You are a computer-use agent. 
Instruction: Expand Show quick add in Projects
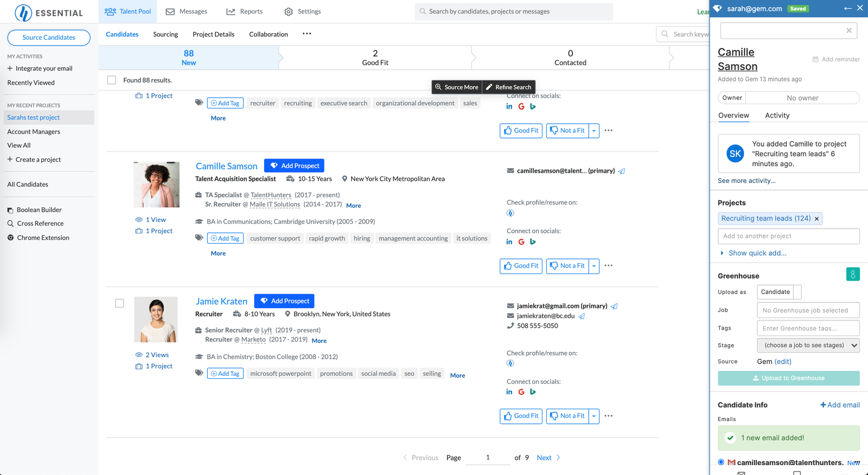[x=752, y=253]
